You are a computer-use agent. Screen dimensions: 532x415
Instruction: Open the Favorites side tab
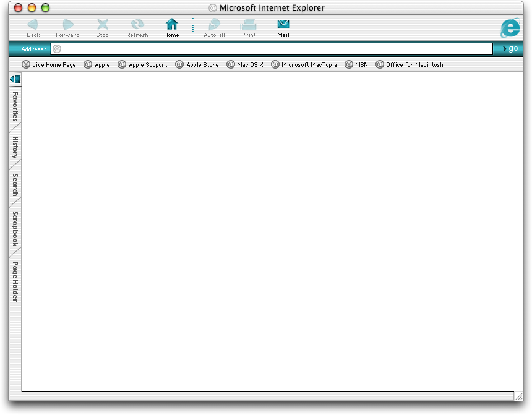coord(15,106)
